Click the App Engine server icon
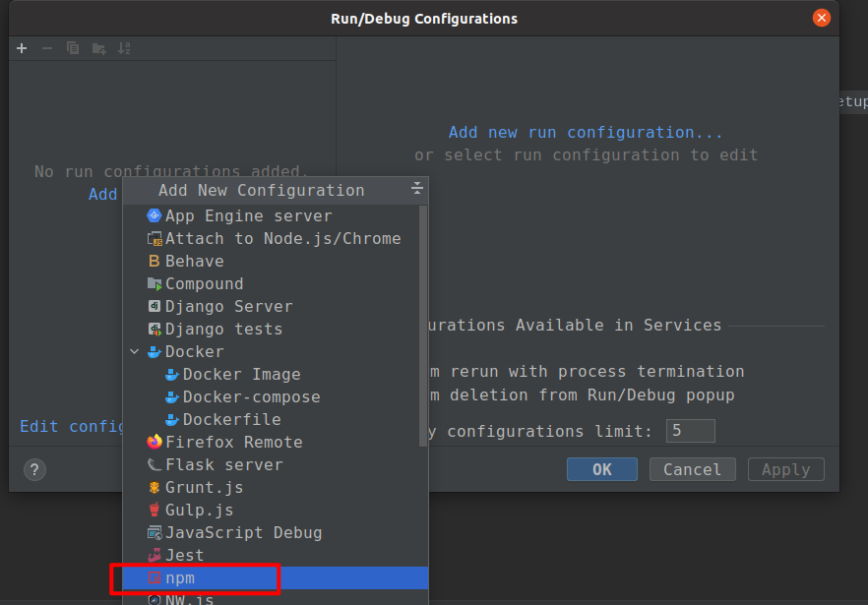868x605 pixels. (x=154, y=216)
